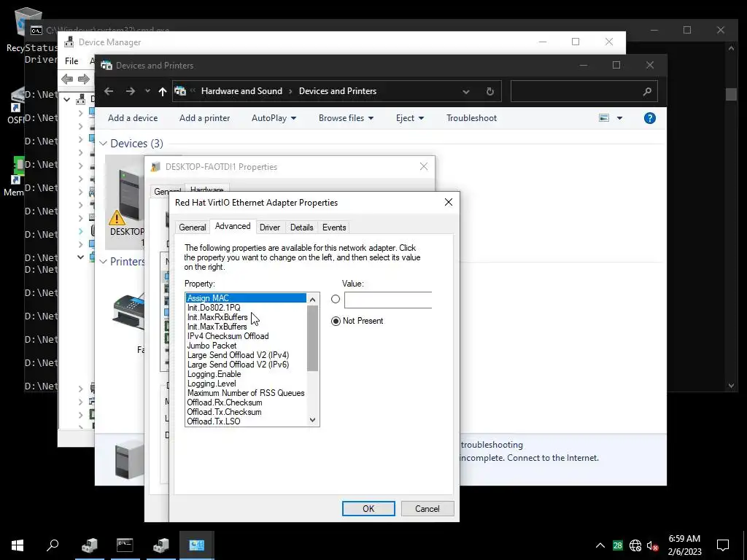Select Offload.Tx.LSO property
This screenshot has width=747, height=560.
coord(214,421)
